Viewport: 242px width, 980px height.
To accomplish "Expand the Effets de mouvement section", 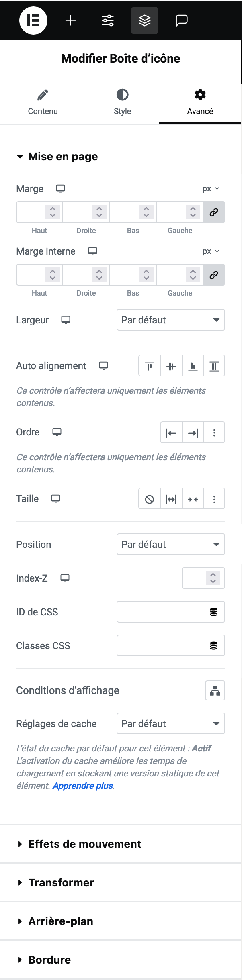I will 84,844.
